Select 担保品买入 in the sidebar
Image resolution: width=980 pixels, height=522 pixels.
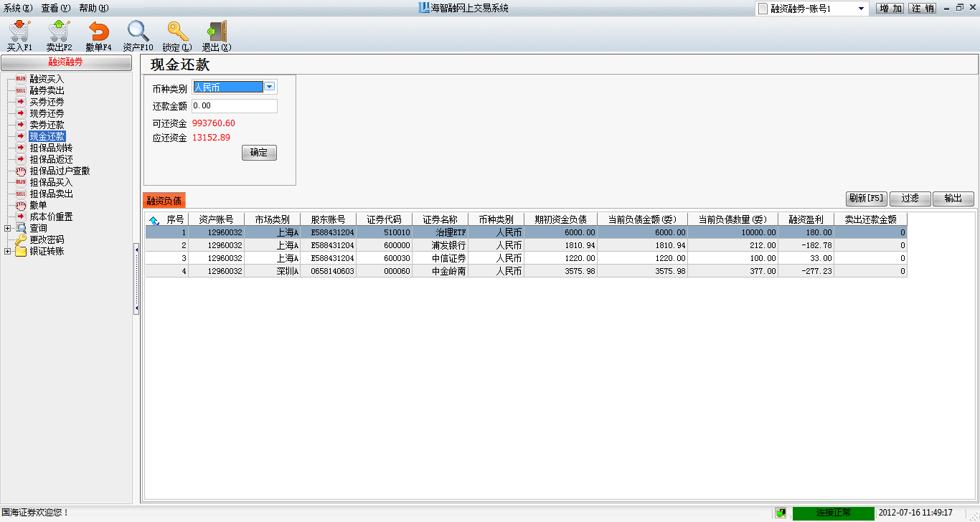(51, 182)
